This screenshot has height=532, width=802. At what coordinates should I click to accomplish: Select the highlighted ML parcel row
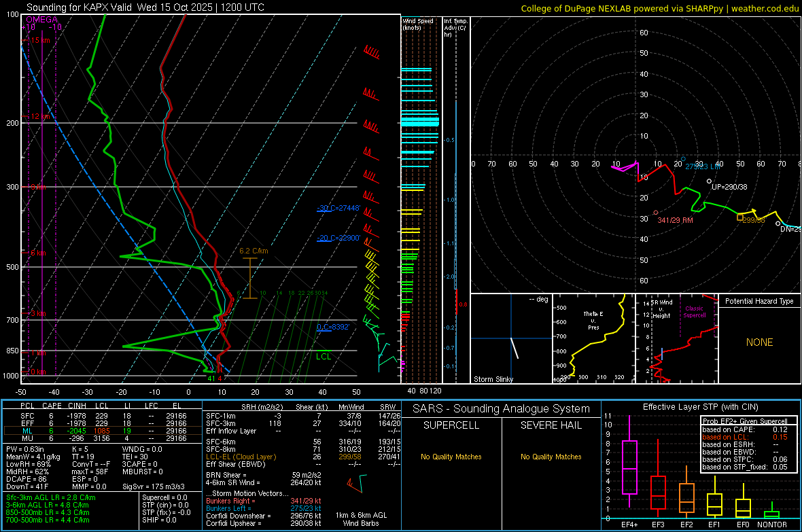pyautogui.click(x=103, y=431)
